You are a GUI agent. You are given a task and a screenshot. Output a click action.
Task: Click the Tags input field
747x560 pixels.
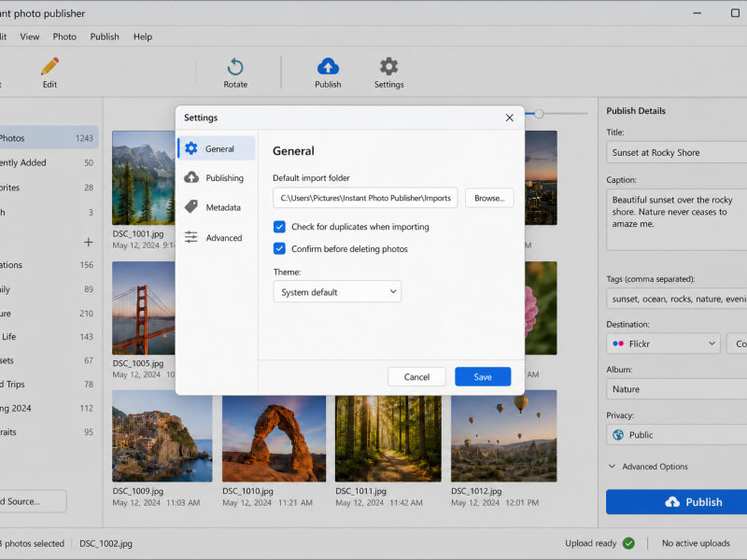(x=676, y=299)
